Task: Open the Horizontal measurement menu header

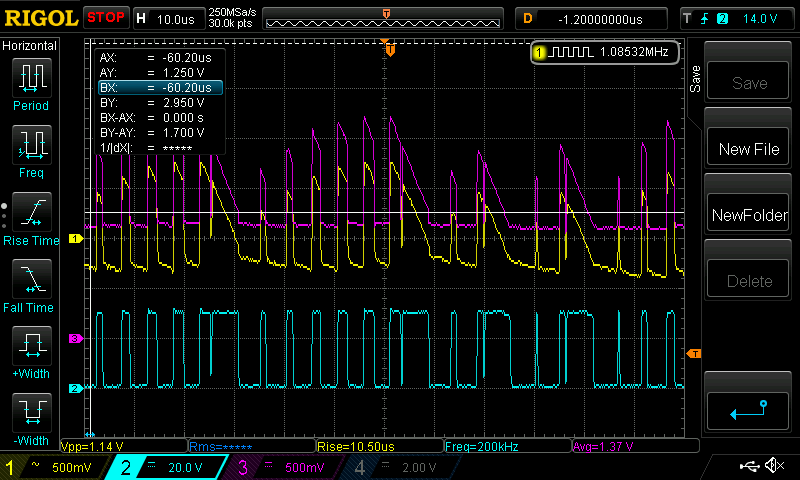Action: 30,46
